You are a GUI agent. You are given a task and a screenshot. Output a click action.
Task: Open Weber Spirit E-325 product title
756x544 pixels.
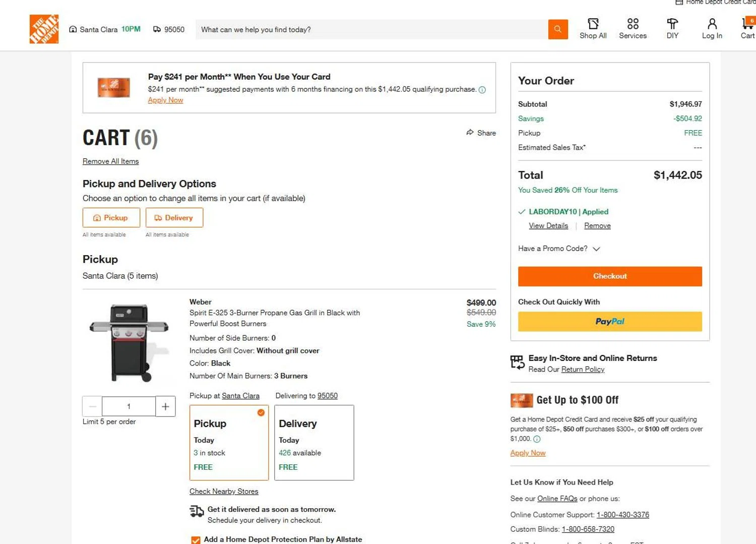click(275, 318)
